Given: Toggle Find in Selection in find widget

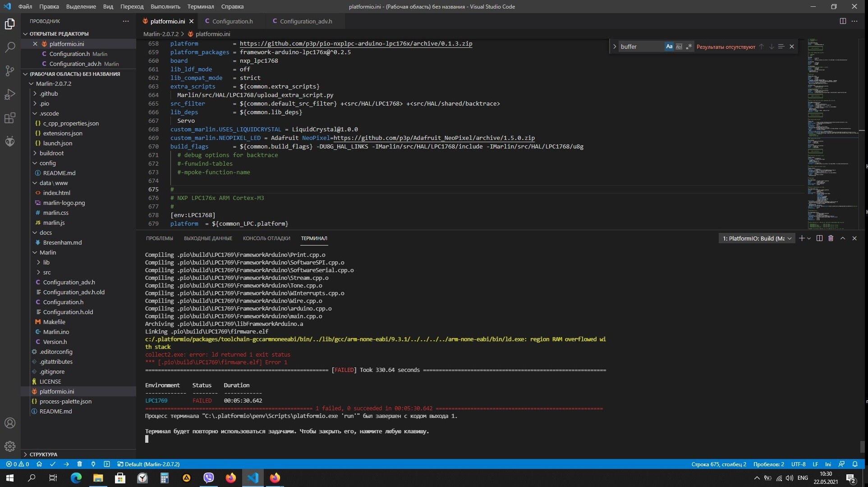Looking at the screenshot, I should point(781,46).
